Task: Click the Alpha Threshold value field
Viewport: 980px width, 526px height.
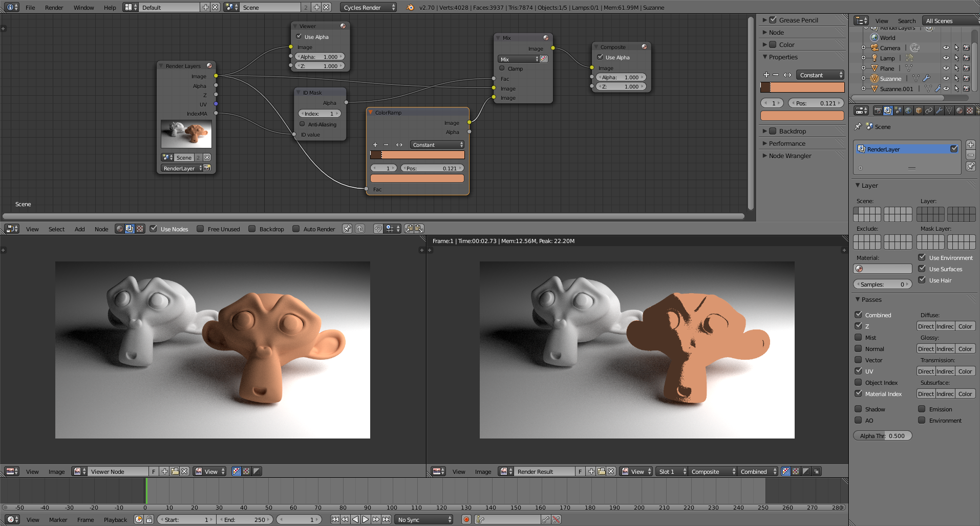Action: click(x=883, y=435)
